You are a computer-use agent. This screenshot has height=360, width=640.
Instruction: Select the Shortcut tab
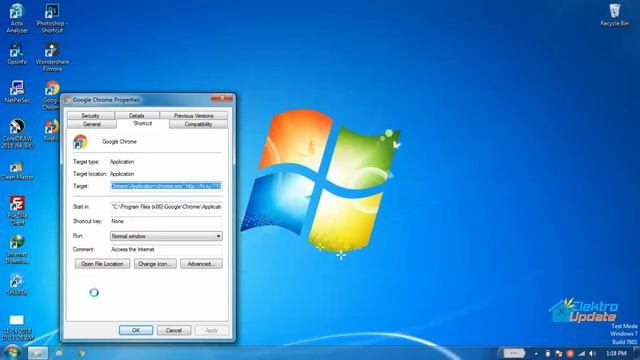(x=142, y=123)
